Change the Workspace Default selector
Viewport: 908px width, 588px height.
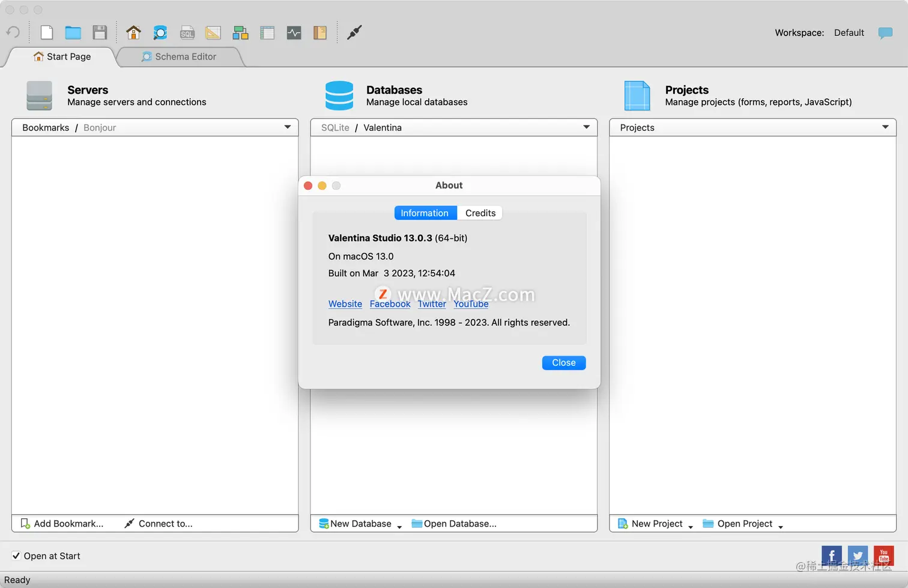click(849, 33)
